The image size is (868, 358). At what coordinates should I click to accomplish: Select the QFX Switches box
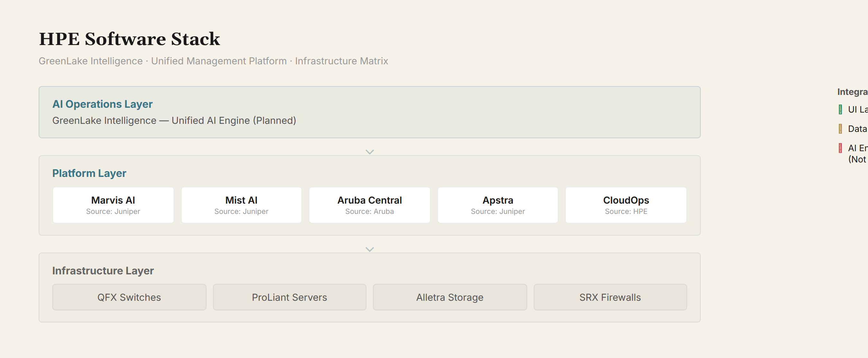click(x=129, y=297)
